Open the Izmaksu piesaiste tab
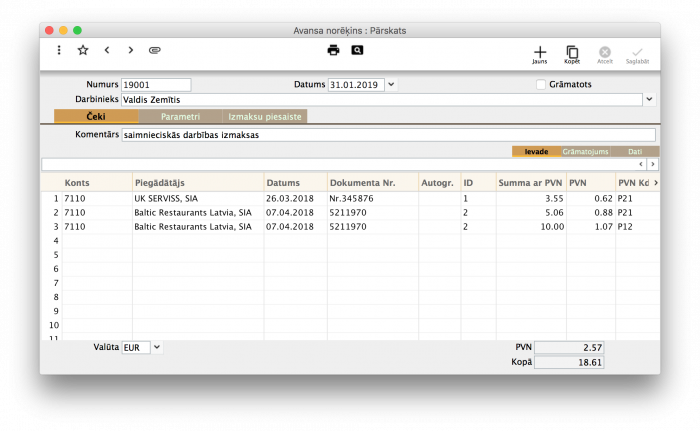This screenshot has height=431, width=700. tap(265, 117)
